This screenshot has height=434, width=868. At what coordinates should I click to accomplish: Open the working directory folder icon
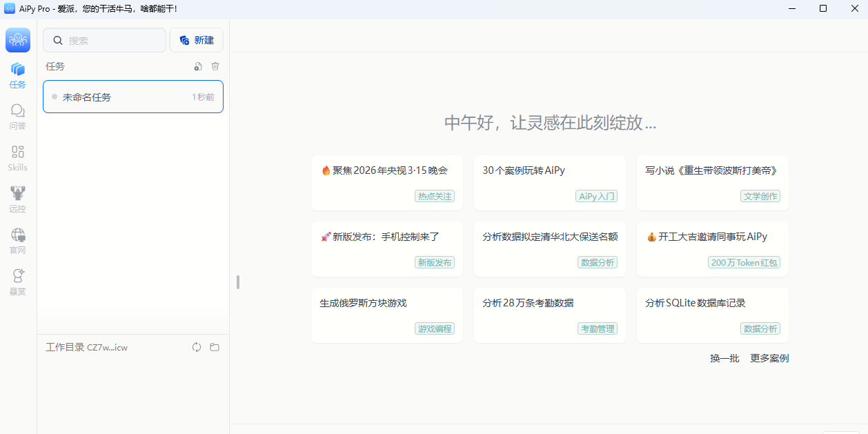[x=215, y=347]
